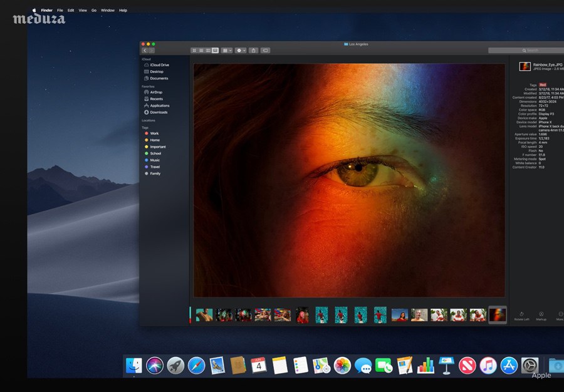Open the gear action menu
This screenshot has height=392, width=564.
tap(241, 51)
